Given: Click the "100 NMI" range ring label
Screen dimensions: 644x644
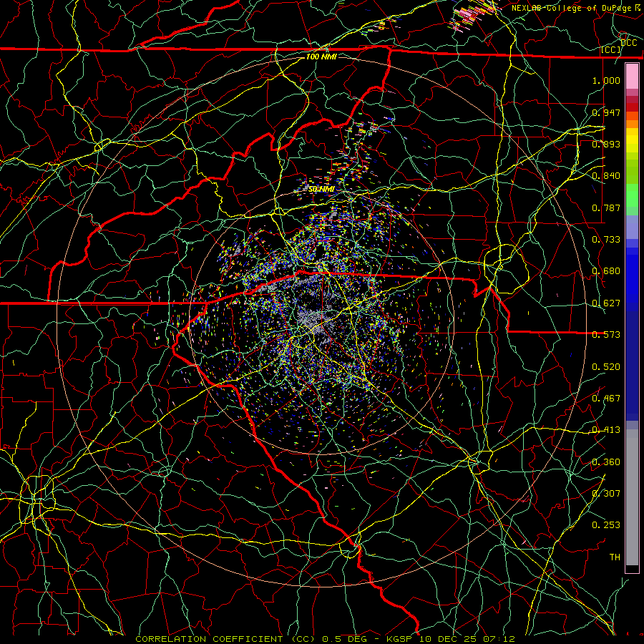Looking at the screenshot, I should point(321,57).
